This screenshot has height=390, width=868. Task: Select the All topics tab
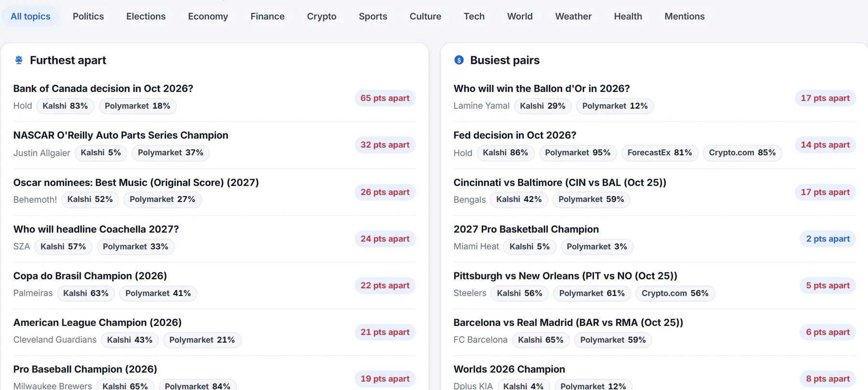[x=30, y=16]
